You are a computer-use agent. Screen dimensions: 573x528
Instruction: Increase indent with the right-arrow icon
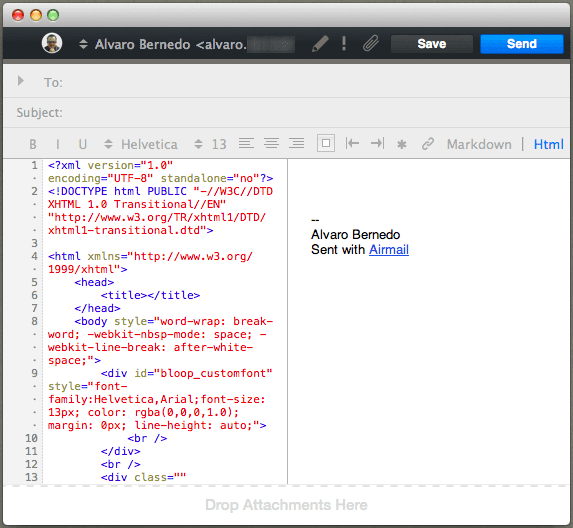coord(377,143)
